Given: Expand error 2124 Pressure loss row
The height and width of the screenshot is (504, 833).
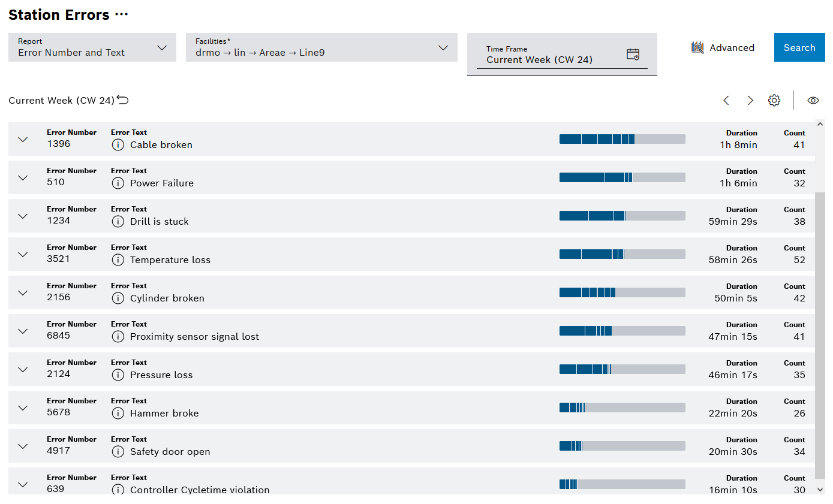Looking at the screenshot, I should (x=23, y=370).
